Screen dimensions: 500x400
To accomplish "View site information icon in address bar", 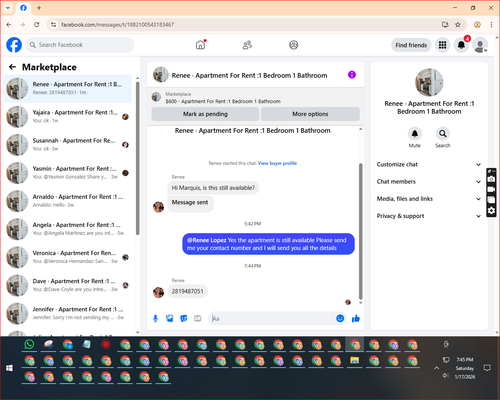I will [x=53, y=24].
